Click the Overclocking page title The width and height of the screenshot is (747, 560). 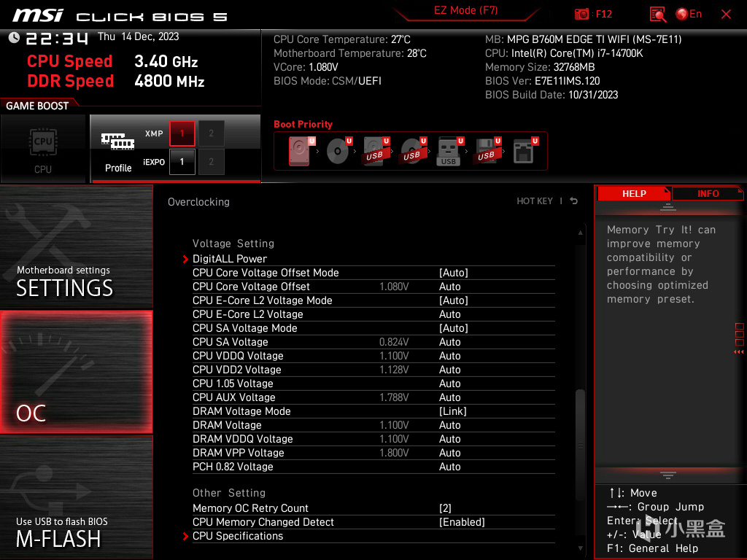198,201
